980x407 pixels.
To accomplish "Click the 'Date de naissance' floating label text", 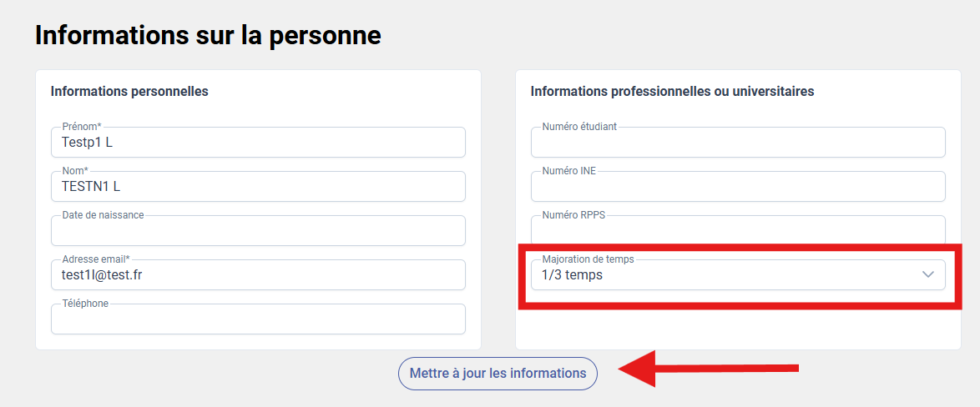I will [103, 215].
